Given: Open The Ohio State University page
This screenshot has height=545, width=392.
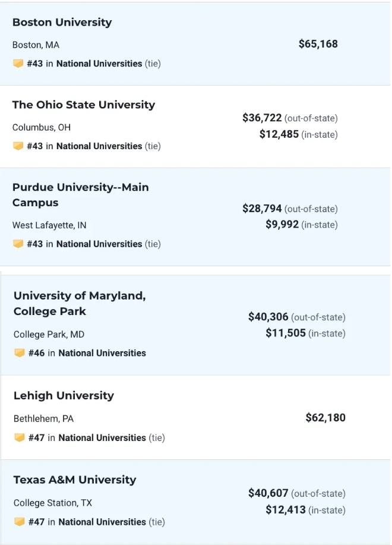Looking at the screenshot, I should coord(83,105).
